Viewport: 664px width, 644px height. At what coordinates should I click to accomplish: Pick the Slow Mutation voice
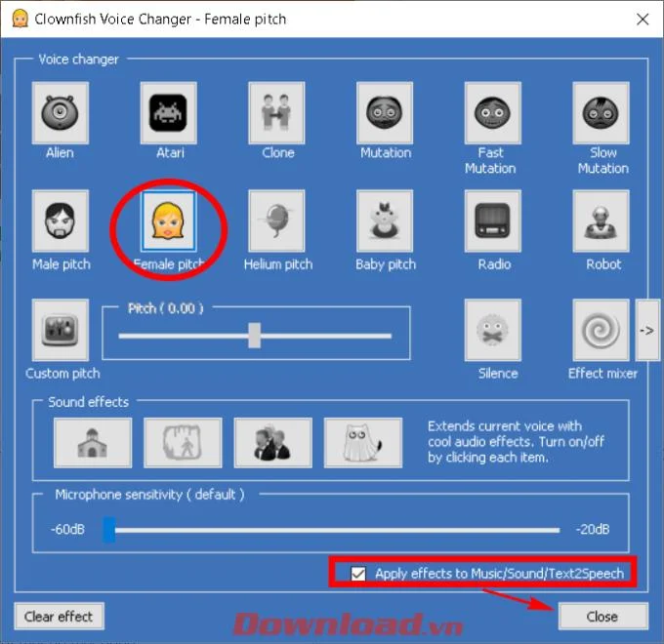[x=601, y=113]
